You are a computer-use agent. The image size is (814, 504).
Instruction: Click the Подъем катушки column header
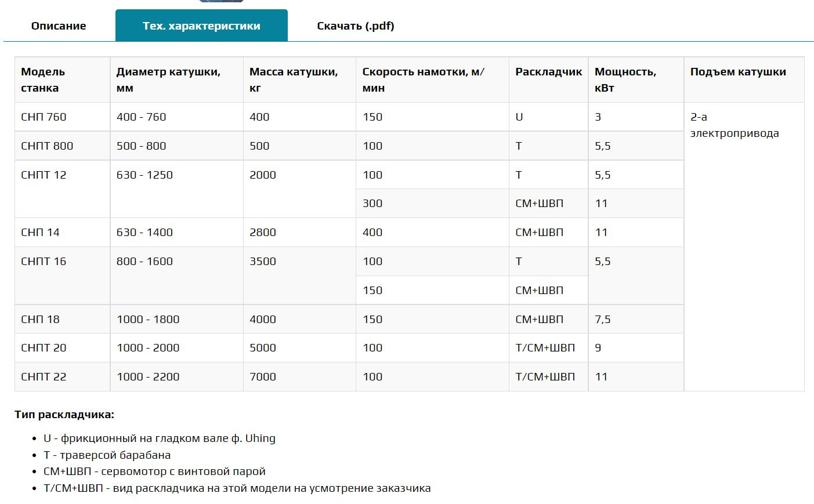[738, 72]
